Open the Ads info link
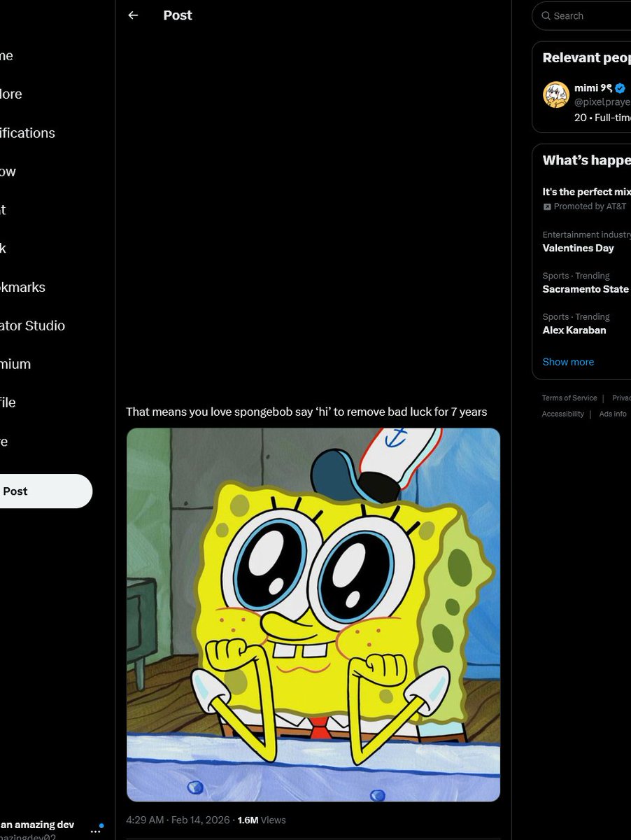This screenshot has width=631, height=840. [x=612, y=414]
